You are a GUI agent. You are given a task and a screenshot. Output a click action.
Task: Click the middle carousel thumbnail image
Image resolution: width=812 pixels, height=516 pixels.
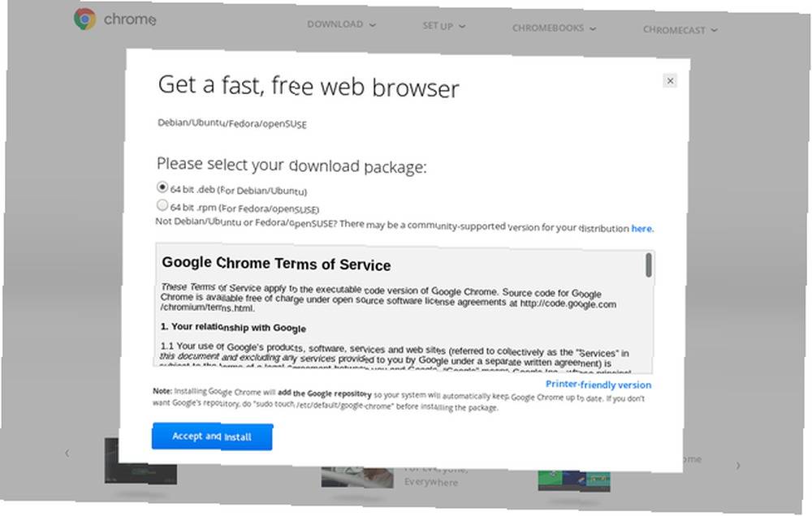pyautogui.click(x=356, y=477)
